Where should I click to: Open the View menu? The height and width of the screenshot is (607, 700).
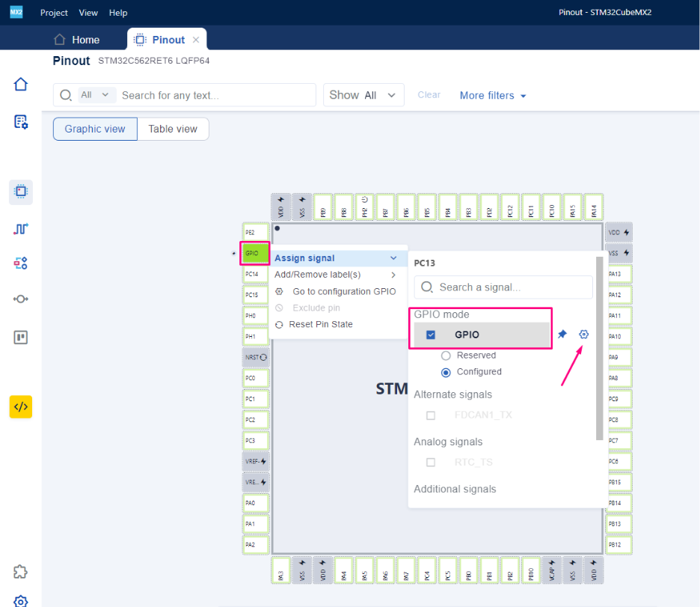click(88, 13)
